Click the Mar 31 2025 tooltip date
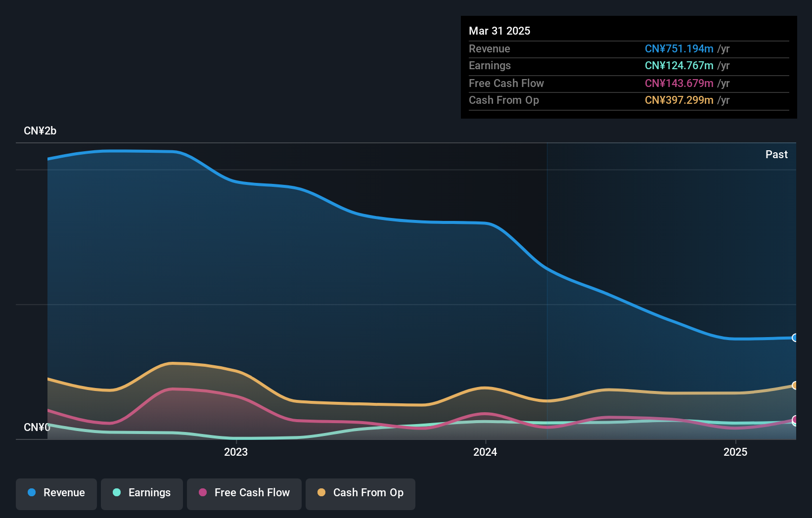 [499, 31]
